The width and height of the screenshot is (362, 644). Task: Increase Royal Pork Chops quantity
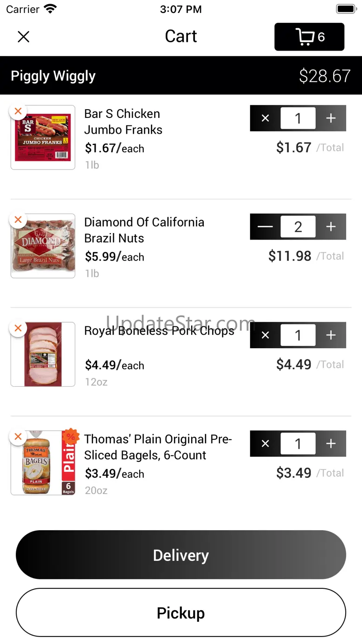click(331, 335)
